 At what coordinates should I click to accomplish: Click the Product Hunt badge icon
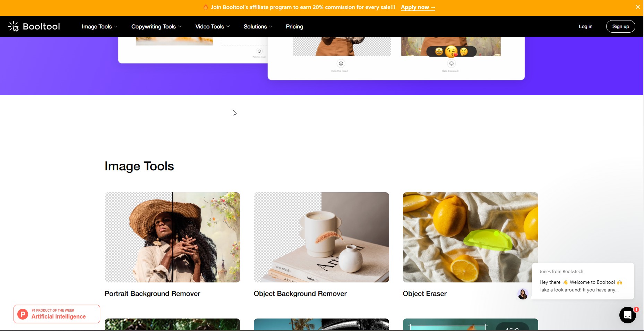tap(23, 314)
